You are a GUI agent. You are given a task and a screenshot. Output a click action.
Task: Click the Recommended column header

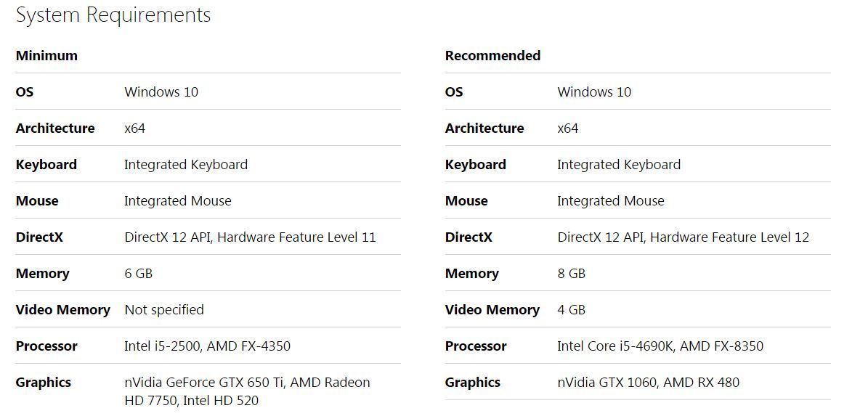click(x=492, y=56)
